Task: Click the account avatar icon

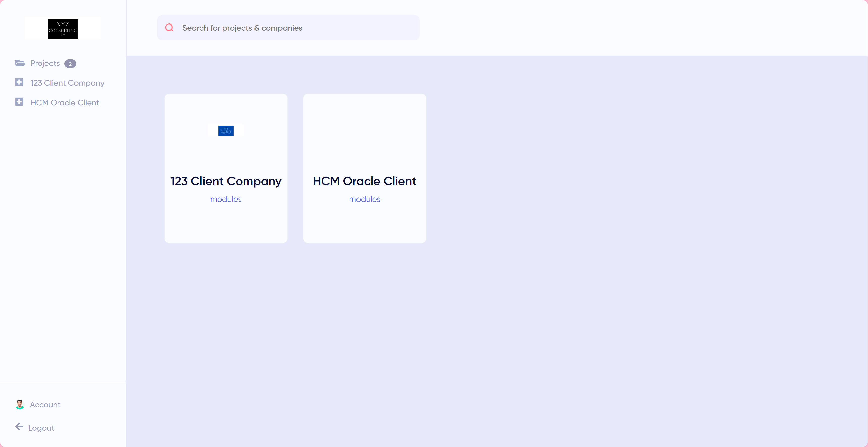Action: 20,404
